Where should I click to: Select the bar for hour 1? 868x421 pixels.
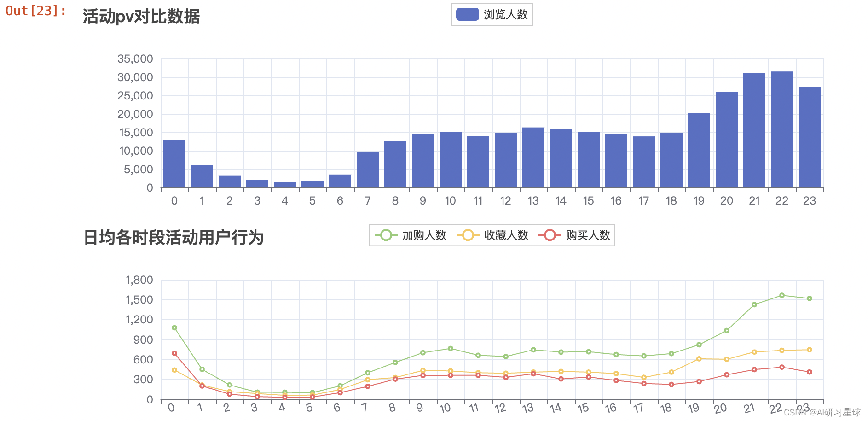point(202,176)
